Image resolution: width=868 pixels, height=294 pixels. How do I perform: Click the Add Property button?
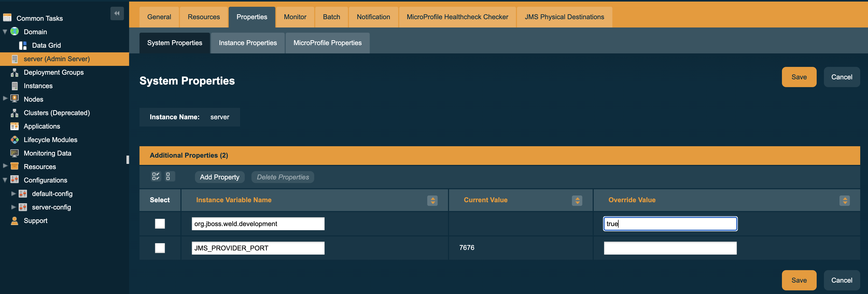(219, 177)
